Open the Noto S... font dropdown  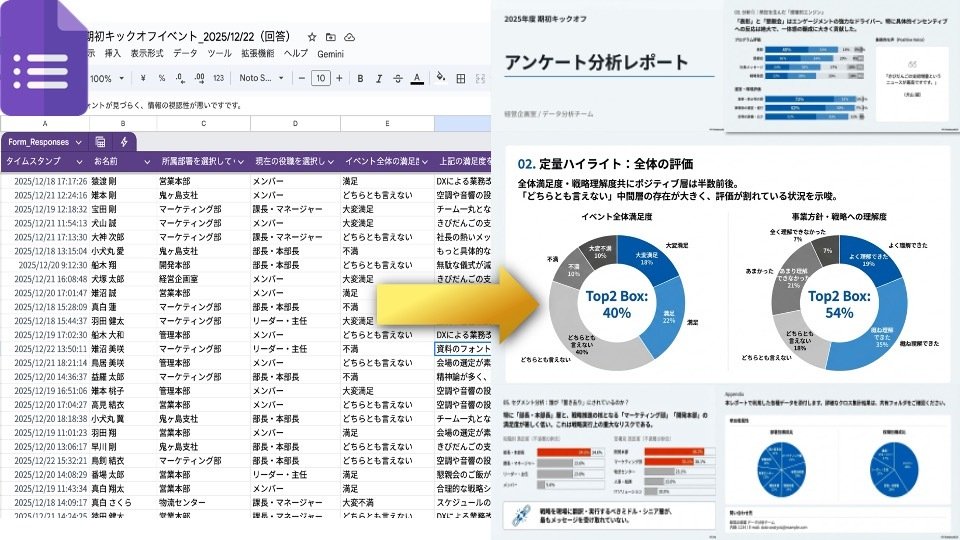tap(261, 78)
